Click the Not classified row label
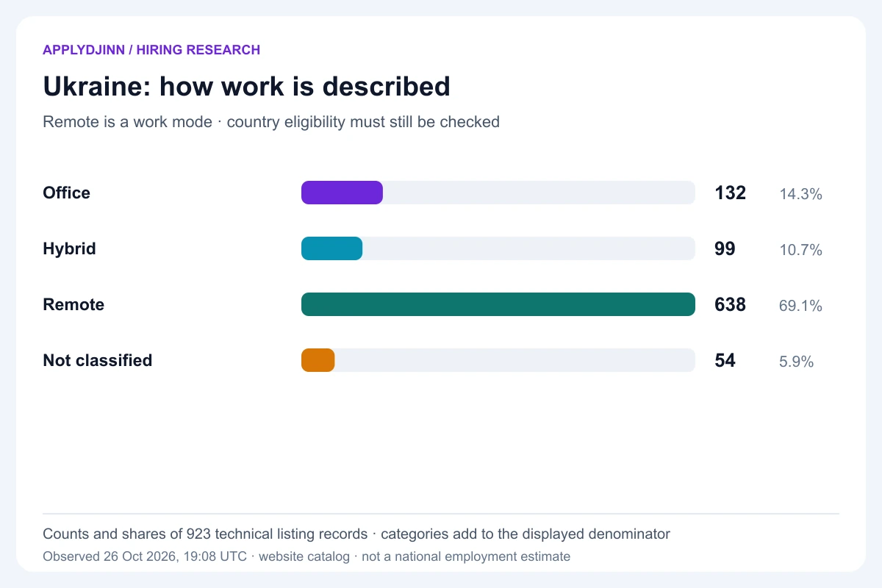The width and height of the screenshot is (882, 588). tap(98, 360)
